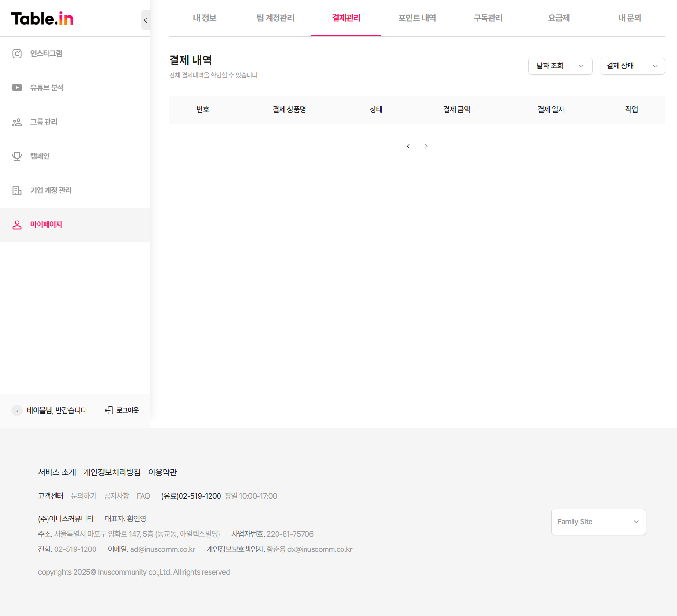
Task: Click the My Page person icon
Action: tap(17, 225)
